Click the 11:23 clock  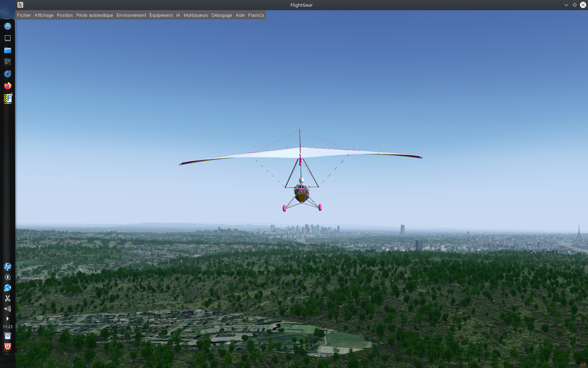[8, 327]
